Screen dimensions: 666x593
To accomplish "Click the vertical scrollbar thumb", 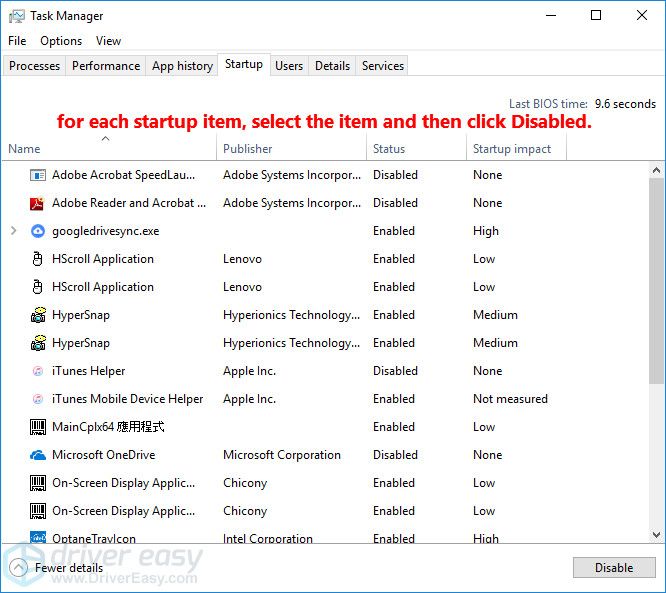I will pos(656,280).
